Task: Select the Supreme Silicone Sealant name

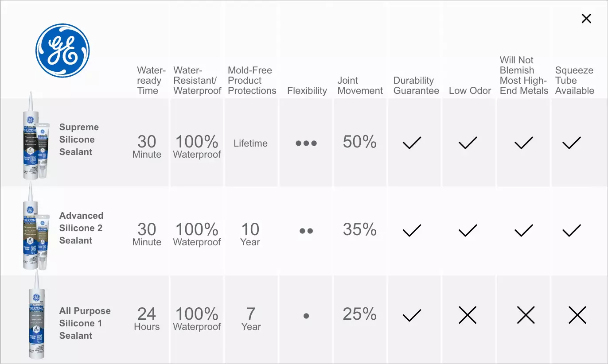Action: point(79,139)
